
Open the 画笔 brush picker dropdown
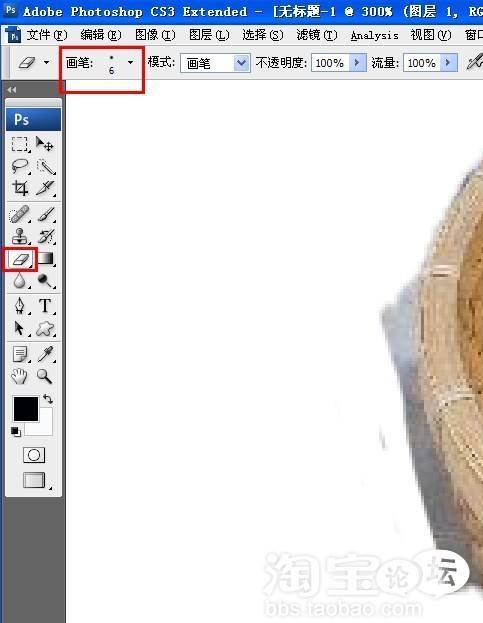(130, 62)
